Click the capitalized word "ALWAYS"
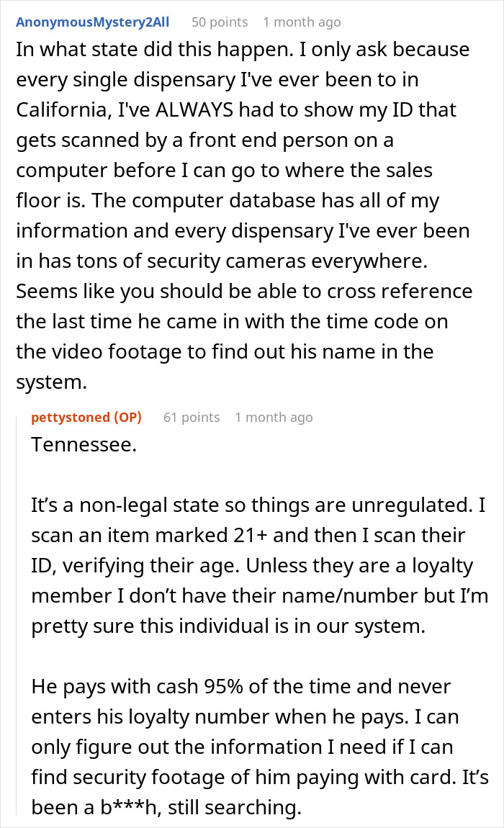The height and width of the screenshot is (828, 504). [x=194, y=110]
